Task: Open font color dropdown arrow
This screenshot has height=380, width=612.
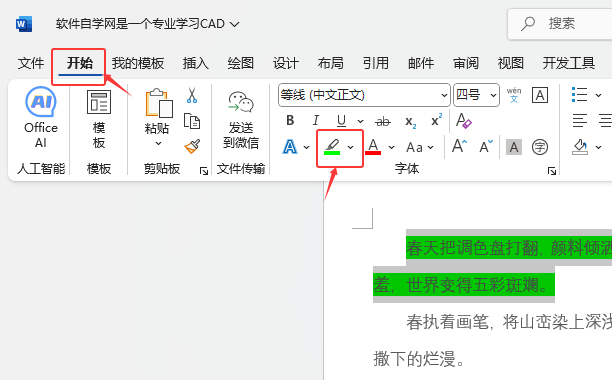Action: coord(391,147)
